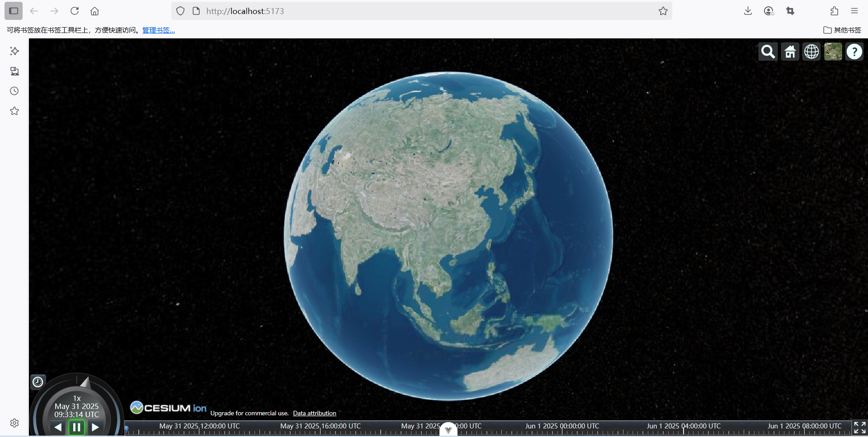Play the Cesium animation in reverse
868x437 pixels.
pos(58,427)
